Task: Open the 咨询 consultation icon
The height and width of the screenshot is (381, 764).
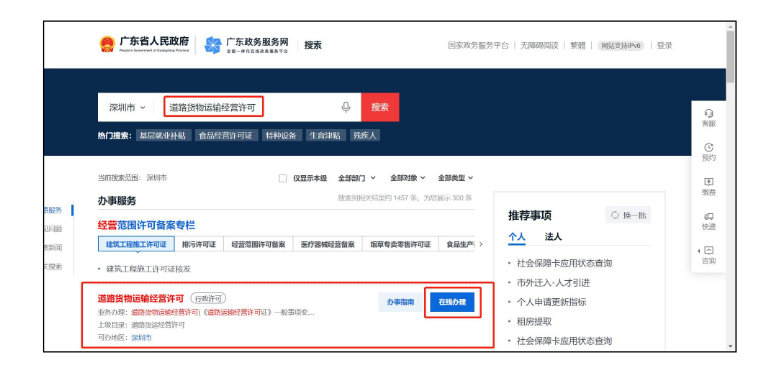Action: pos(709,250)
